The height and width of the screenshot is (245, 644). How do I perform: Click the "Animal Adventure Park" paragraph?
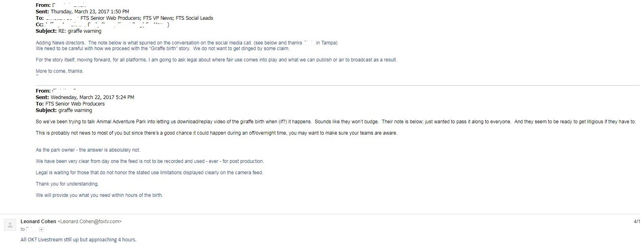[x=336, y=122]
